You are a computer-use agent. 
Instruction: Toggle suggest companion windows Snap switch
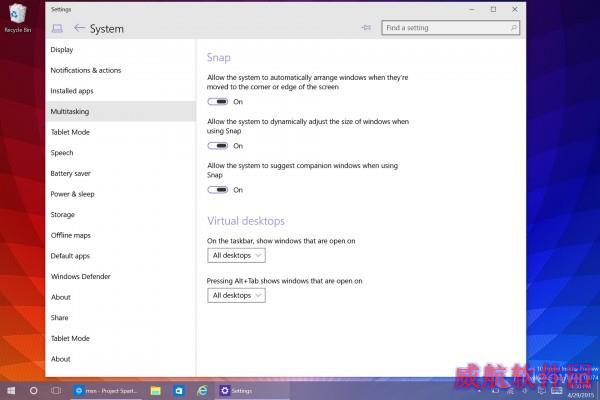pos(217,189)
